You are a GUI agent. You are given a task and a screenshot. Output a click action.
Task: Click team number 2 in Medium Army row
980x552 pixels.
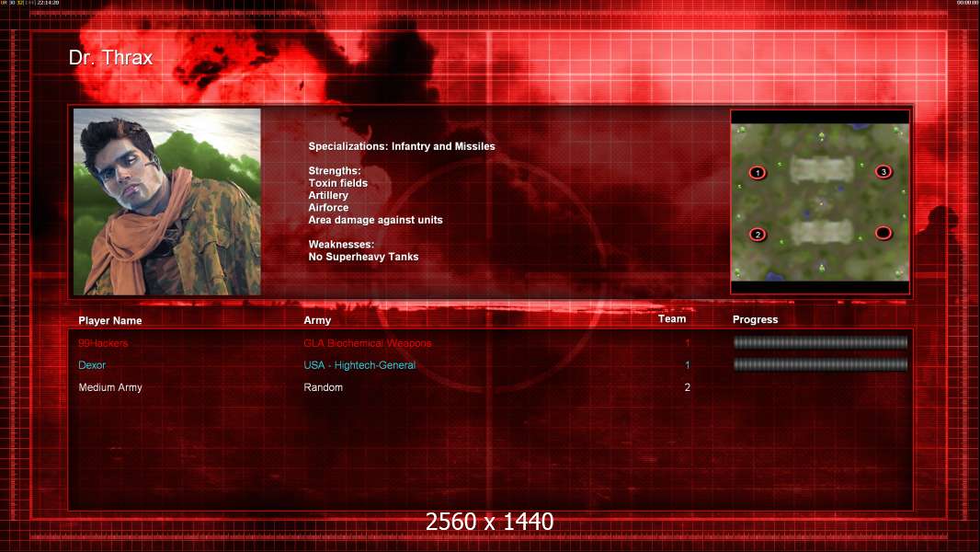pyautogui.click(x=687, y=387)
